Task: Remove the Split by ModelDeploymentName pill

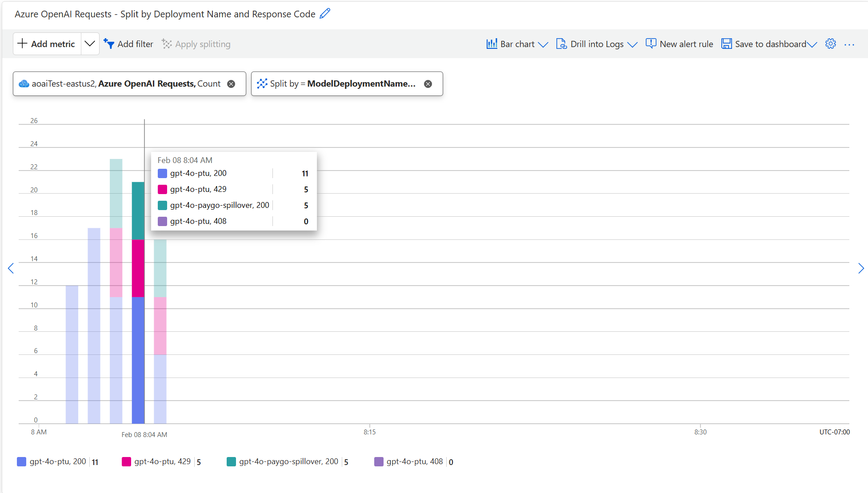Action: pyautogui.click(x=428, y=84)
